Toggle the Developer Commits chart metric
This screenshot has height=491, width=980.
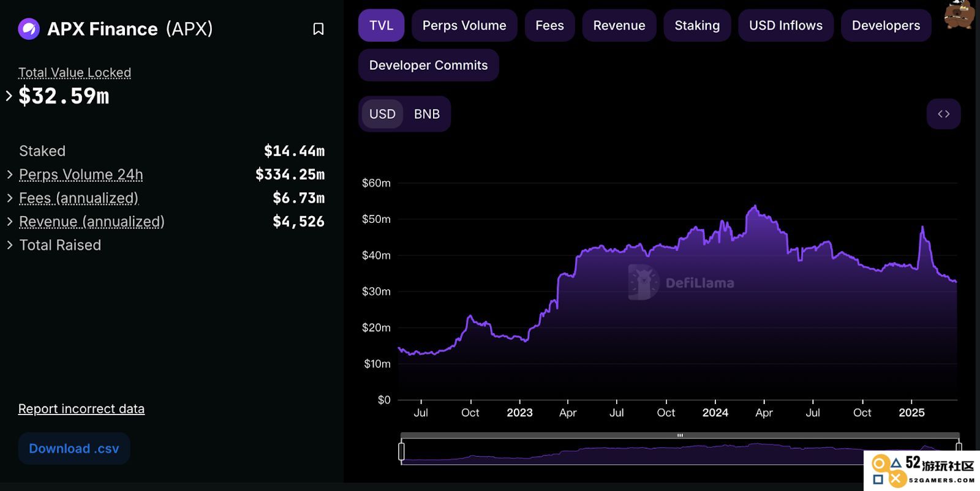428,66
